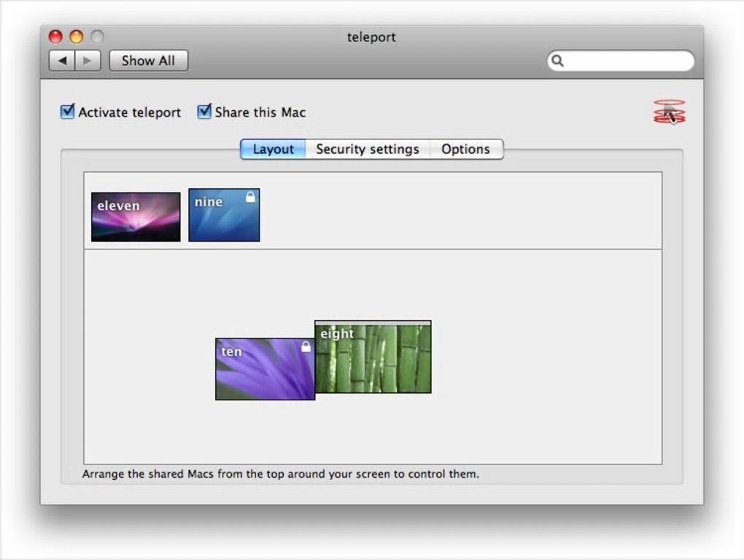Close the teleport window with red button

point(55,36)
